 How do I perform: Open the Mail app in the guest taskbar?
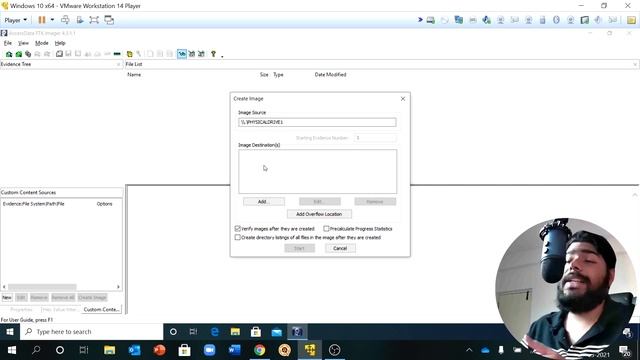(277, 332)
